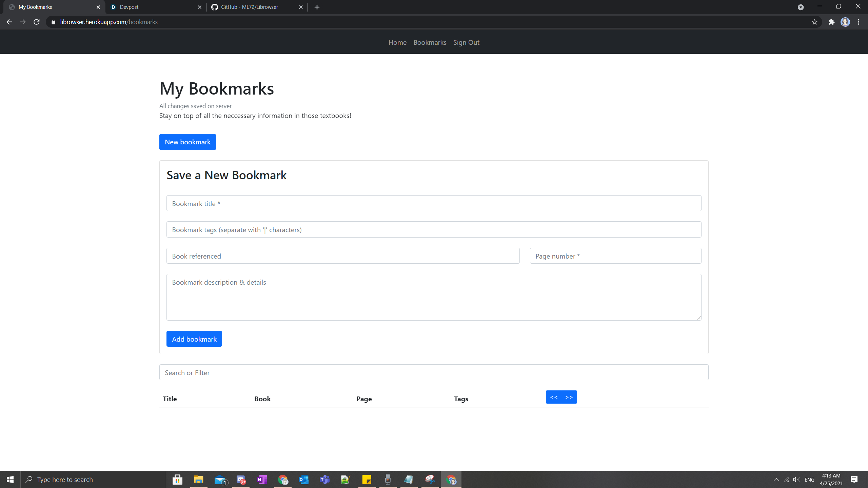Expand the system tray hidden icons chevron
This screenshot has height=488, width=868.
[x=776, y=480]
